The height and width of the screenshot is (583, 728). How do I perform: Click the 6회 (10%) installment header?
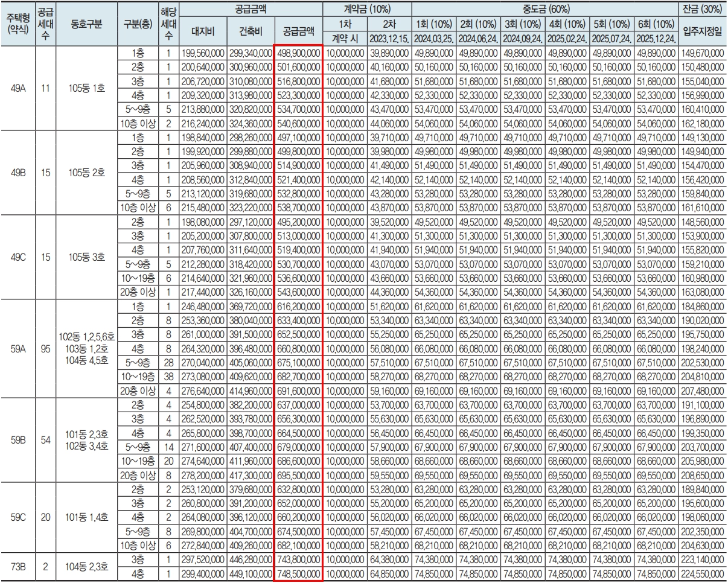tap(656, 24)
